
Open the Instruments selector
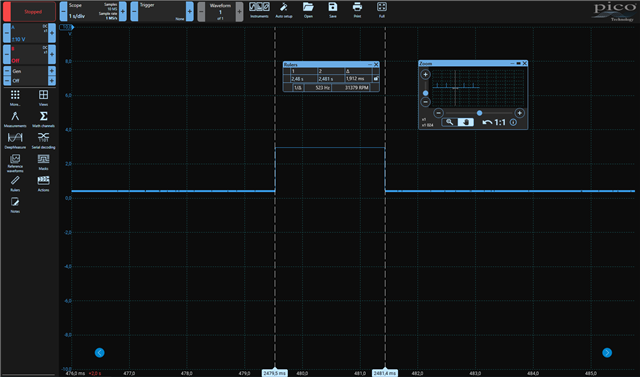[x=259, y=10]
